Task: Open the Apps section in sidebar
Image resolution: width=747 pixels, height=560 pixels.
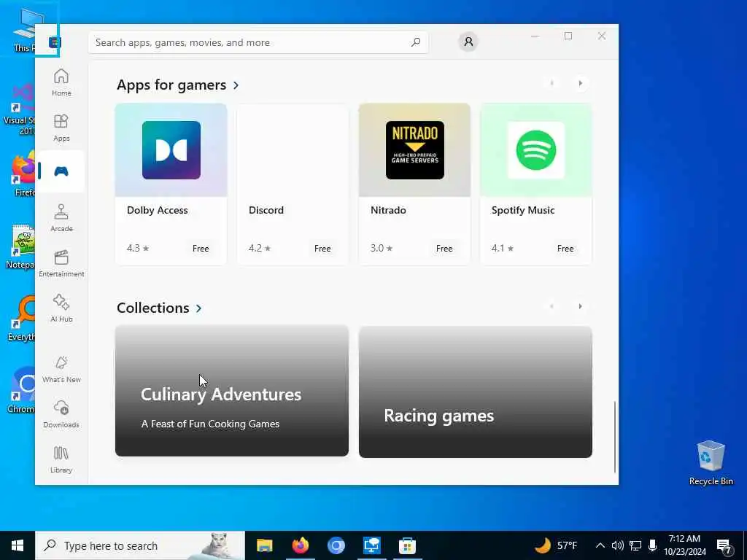Action: tap(61, 128)
